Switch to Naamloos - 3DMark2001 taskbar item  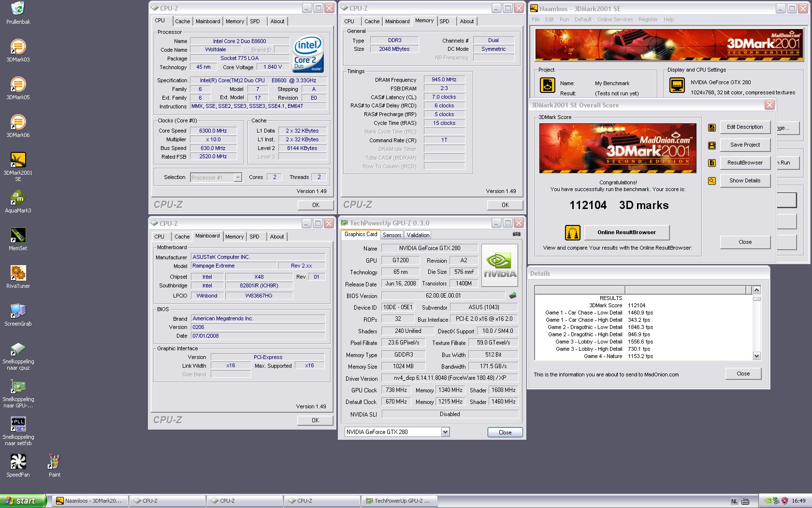pos(90,501)
